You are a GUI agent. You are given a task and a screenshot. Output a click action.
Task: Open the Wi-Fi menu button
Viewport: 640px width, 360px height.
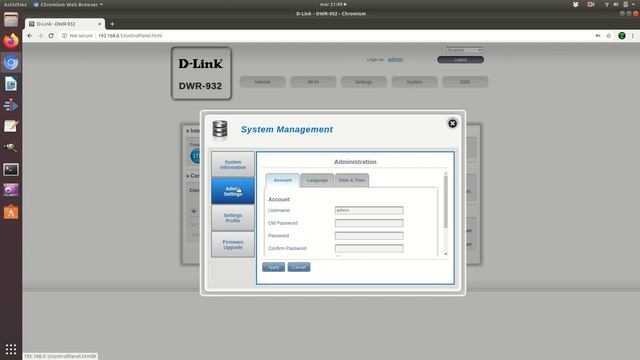click(x=313, y=82)
